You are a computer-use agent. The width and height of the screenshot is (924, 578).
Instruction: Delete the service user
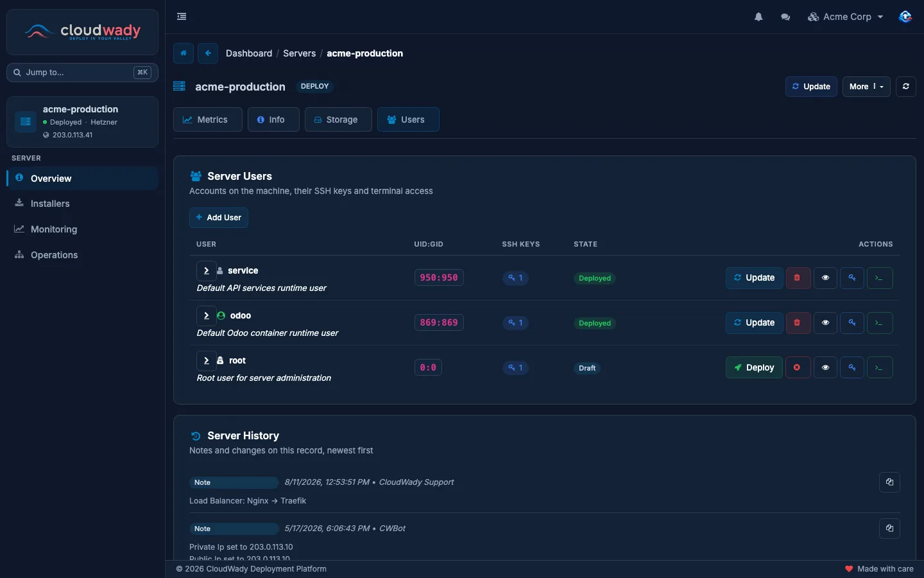[x=798, y=278]
